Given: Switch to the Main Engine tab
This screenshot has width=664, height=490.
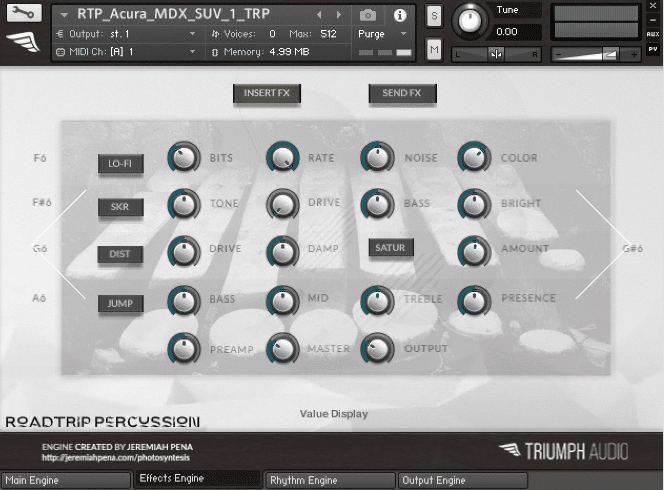Looking at the screenshot, I should click(x=65, y=480).
